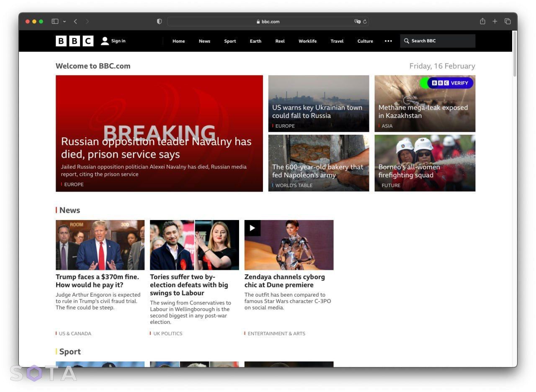Viewport: 536px width, 392px height.
Task: Open a new tab with plus icon
Action: (x=495, y=21)
